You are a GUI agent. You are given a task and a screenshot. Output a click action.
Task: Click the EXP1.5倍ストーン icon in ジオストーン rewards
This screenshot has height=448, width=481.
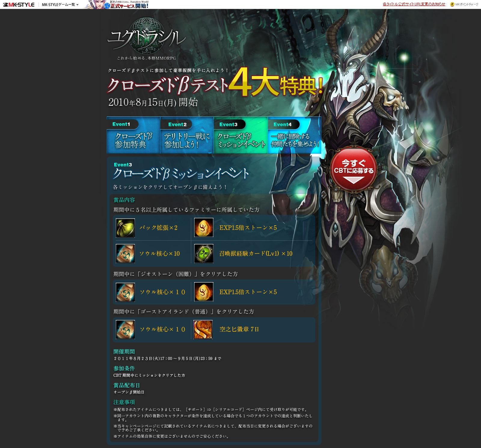pyautogui.click(x=204, y=292)
